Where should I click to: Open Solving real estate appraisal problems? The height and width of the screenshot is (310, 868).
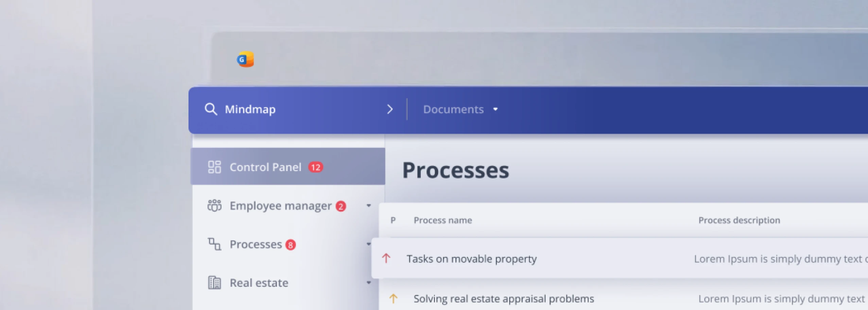tap(503, 299)
